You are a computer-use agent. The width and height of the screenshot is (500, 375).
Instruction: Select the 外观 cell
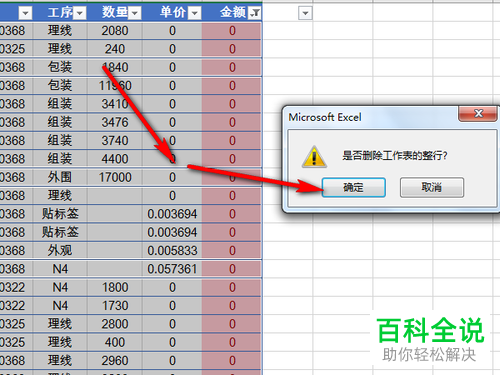pyautogui.click(x=60, y=251)
